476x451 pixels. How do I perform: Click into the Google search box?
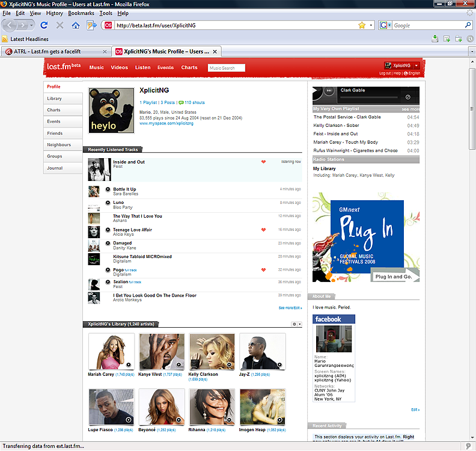pos(428,25)
